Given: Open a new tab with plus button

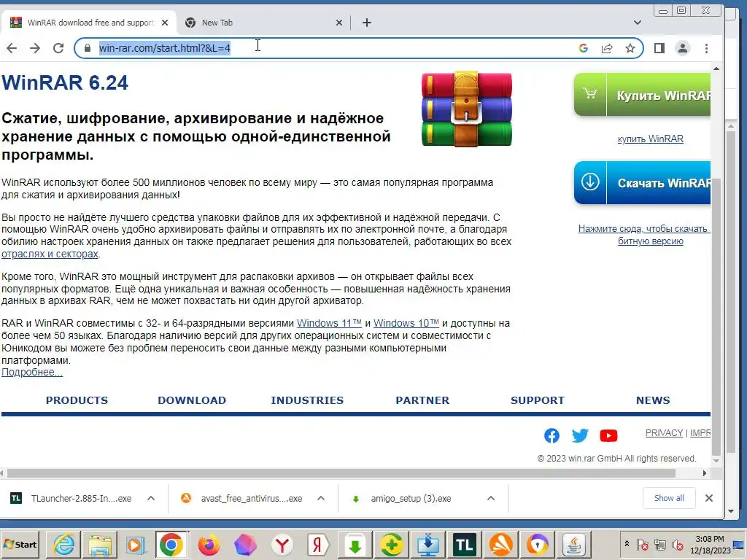Looking at the screenshot, I should coord(367,23).
